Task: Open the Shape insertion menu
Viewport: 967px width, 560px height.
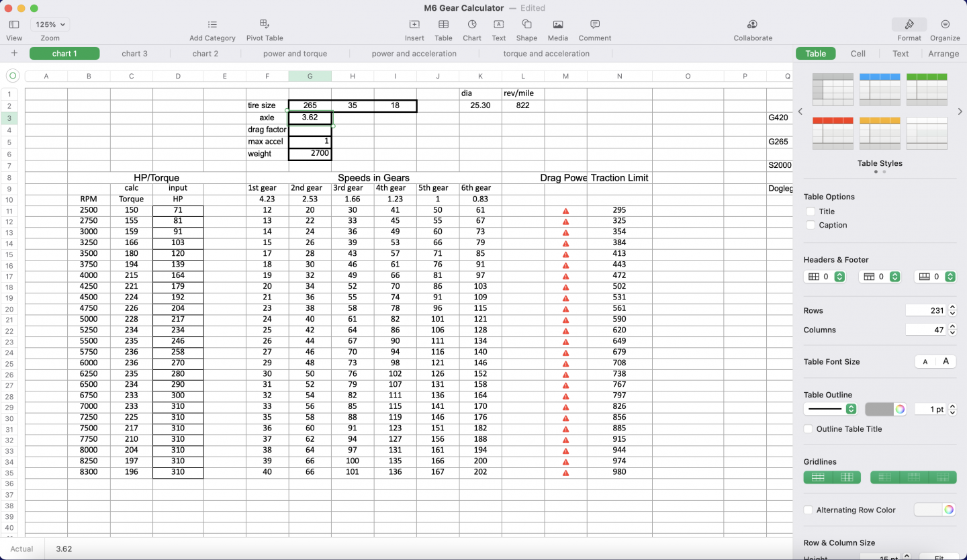Action: 526,25
